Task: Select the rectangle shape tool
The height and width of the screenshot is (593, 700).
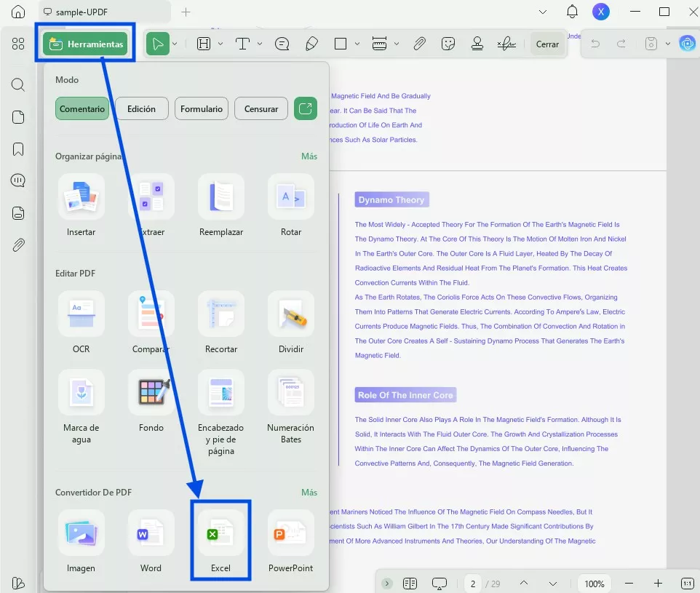Action: (x=341, y=44)
